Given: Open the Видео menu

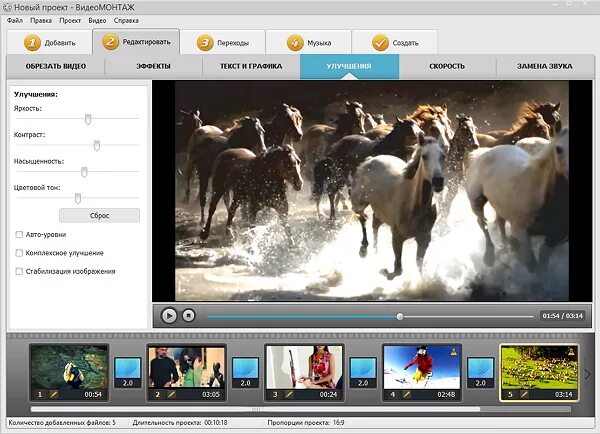Looking at the screenshot, I should click(x=97, y=21).
